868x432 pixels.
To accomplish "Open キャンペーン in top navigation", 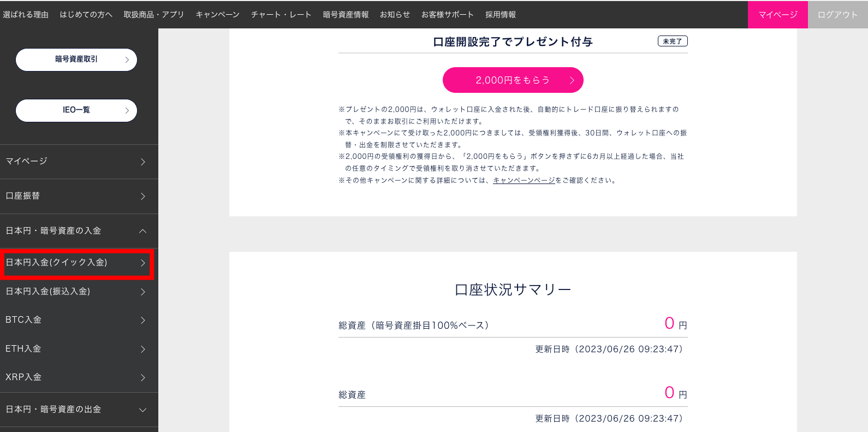I will pos(218,15).
